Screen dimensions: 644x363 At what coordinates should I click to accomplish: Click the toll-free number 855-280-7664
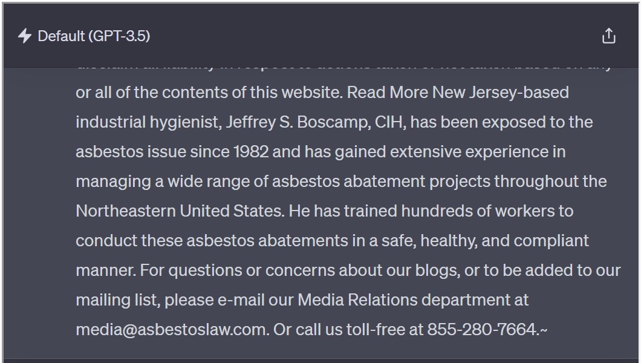pyautogui.click(x=483, y=329)
